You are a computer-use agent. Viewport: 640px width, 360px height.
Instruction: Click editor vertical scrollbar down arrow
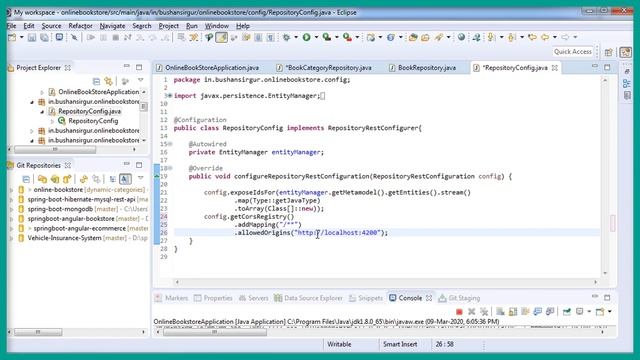pos(605,273)
